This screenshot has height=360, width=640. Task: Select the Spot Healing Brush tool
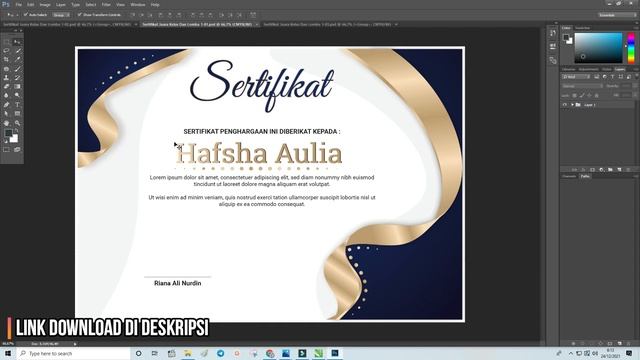[x=7, y=69]
